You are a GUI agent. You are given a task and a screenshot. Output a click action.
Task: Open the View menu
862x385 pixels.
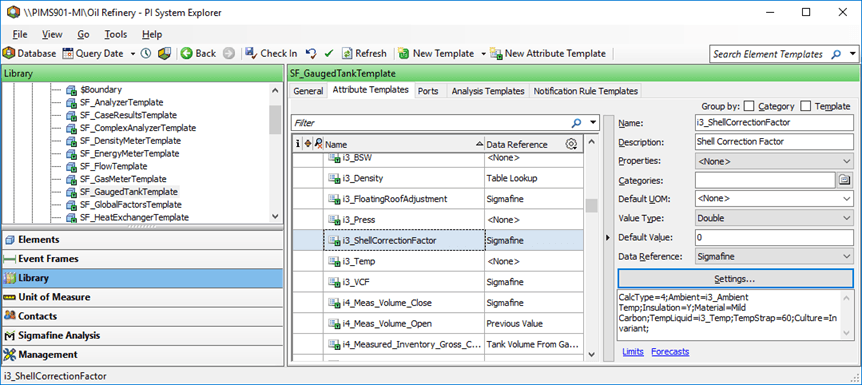pyautogui.click(x=52, y=34)
